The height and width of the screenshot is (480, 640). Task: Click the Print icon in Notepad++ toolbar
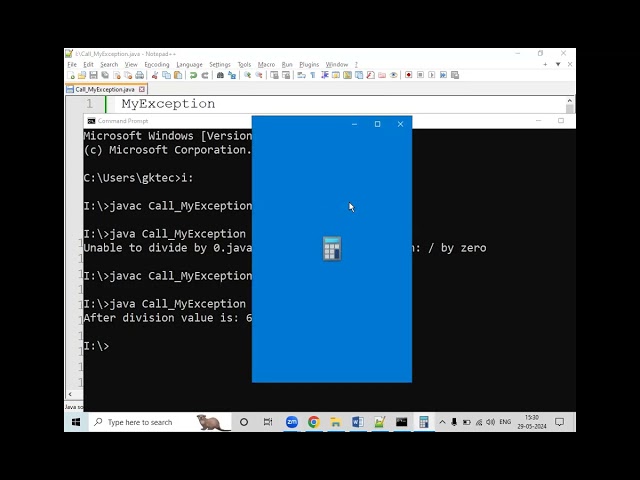click(140, 75)
